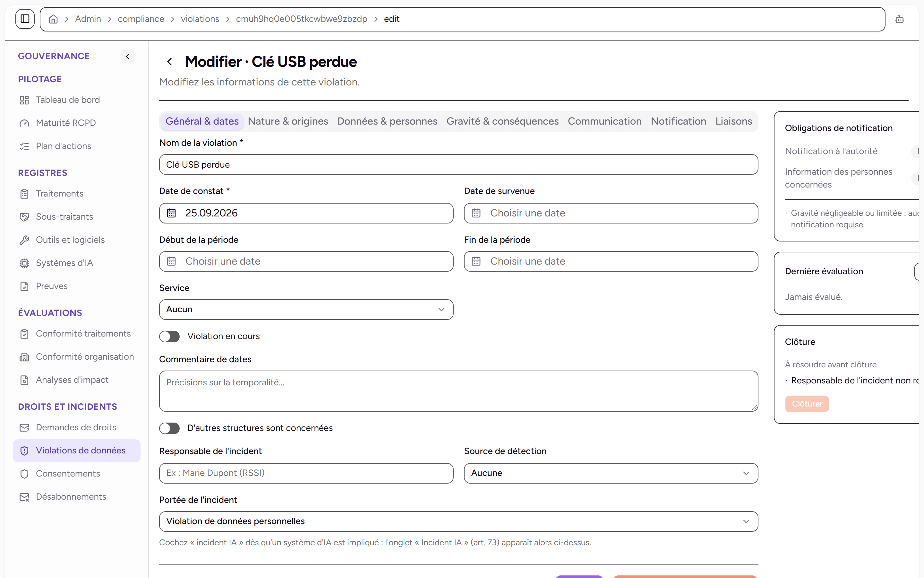
Task: Open the robot assistant icon
Action: pos(899,19)
